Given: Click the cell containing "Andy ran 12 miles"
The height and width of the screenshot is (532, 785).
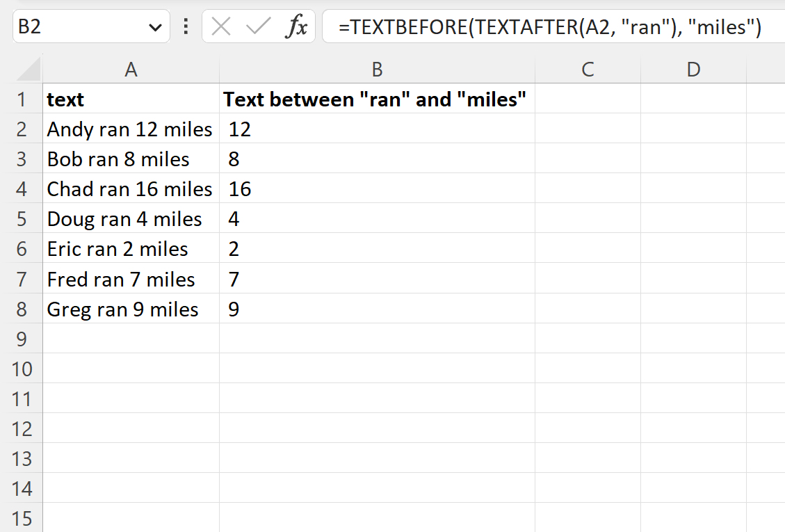Looking at the screenshot, I should click(x=131, y=129).
